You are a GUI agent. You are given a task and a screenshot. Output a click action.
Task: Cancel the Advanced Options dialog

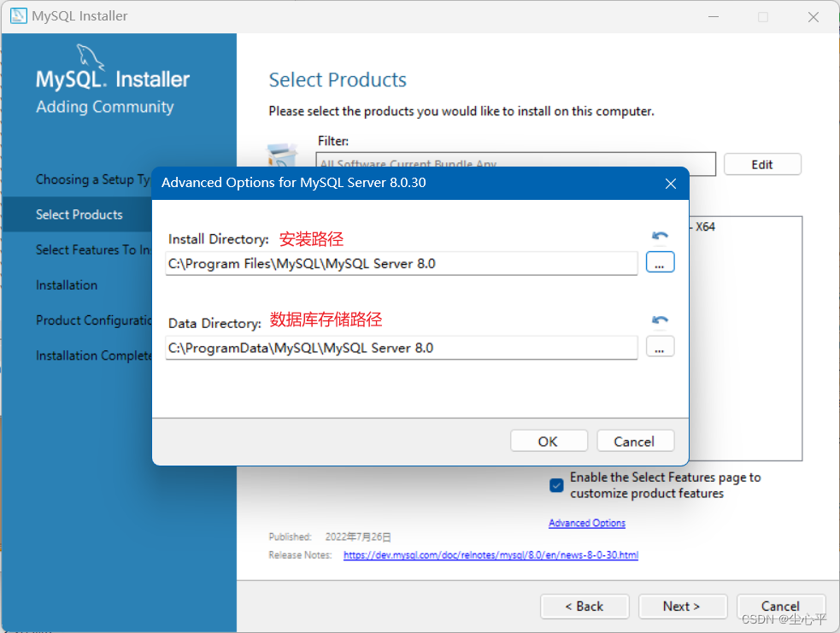pyautogui.click(x=635, y=442)
